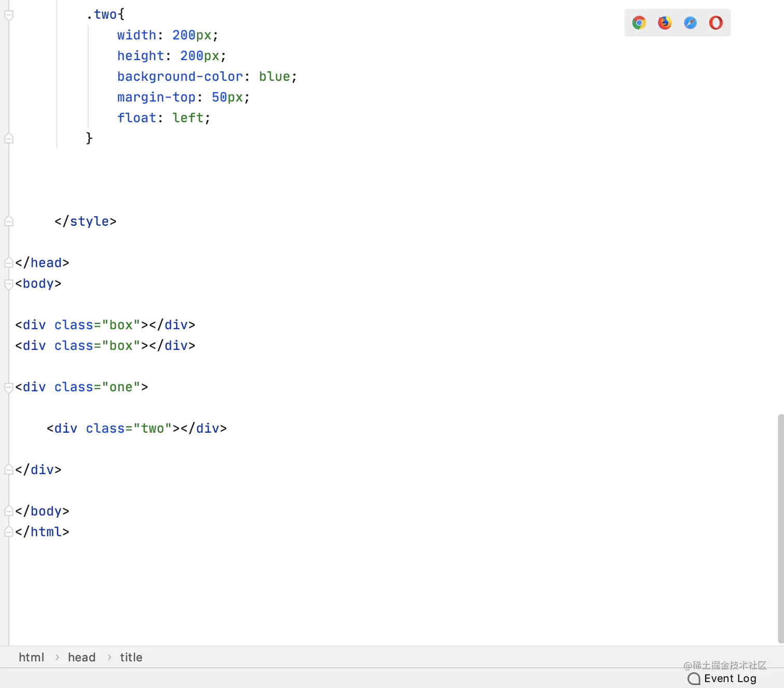Fold at the closing head tag
This screenshot has height=688, width=784.
tap(9, 263)
